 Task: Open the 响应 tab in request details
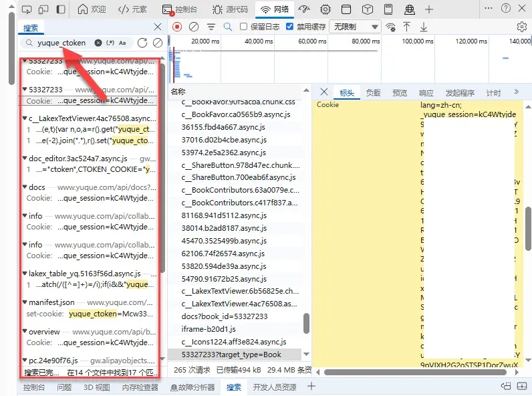[426, 93]
